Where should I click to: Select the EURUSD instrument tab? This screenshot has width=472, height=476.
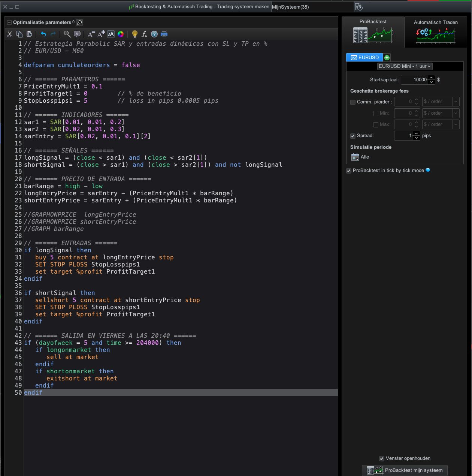[x=364, y=57]
